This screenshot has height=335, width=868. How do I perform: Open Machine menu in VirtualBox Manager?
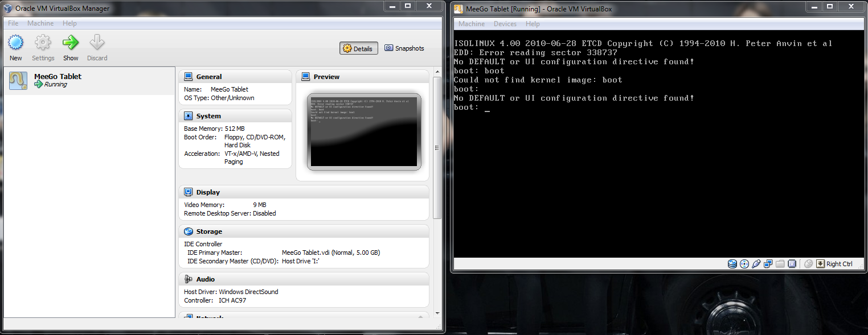click(x=40, y=23)
